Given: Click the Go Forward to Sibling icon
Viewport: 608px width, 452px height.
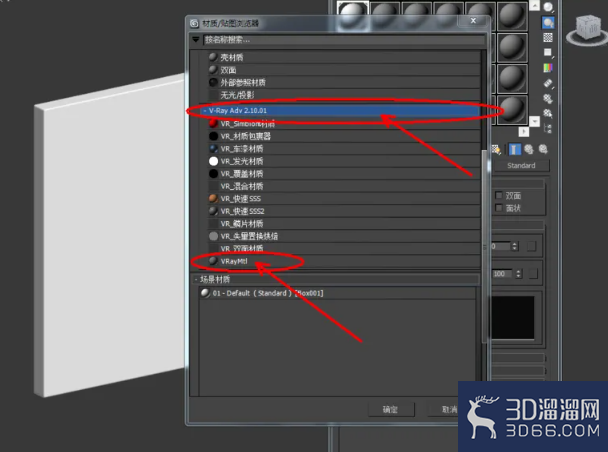Looking at the screenshot, I should pyautogui.click(x=543, y=149).
